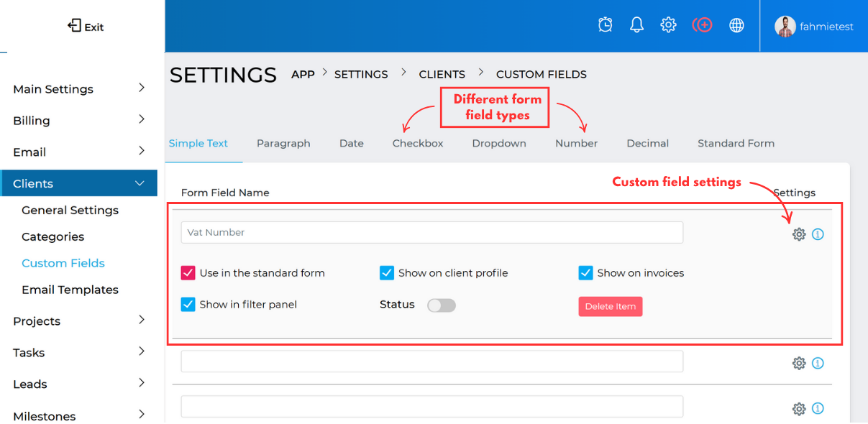Click info icon for Vat Number field
The image size is (868, 424).
[x=818, y=234]
